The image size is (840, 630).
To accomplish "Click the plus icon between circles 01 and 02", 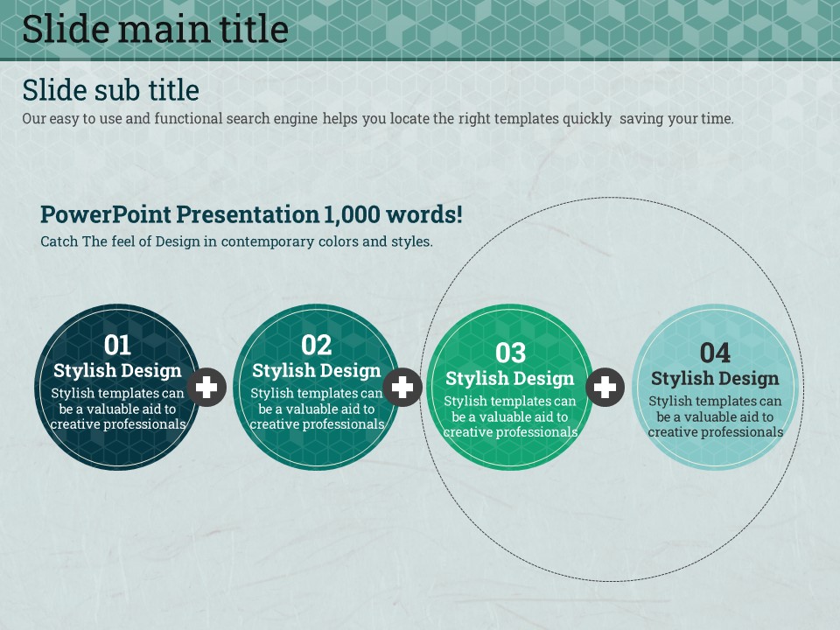I will (x=206, y=387).
